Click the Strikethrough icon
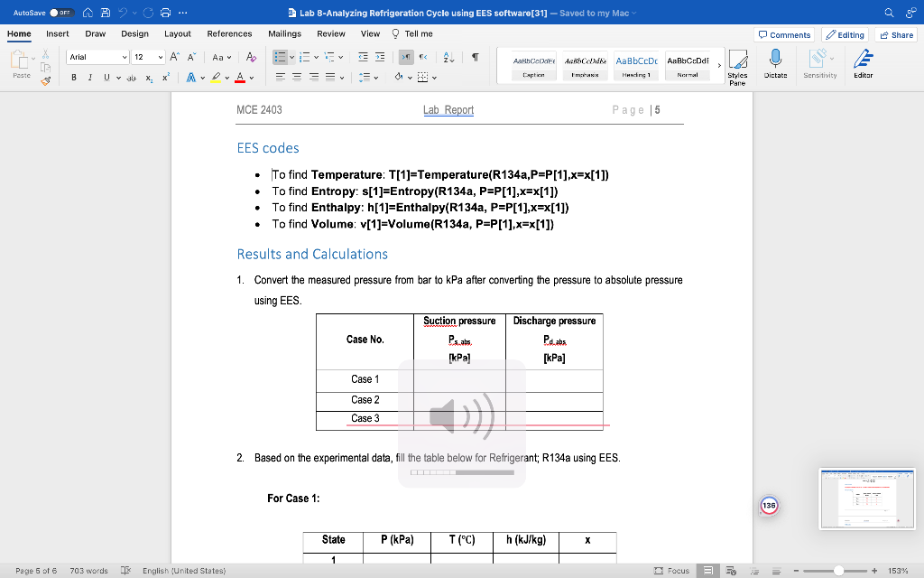The height and width of the screenshot is (578, 924). tap(132, 78)
